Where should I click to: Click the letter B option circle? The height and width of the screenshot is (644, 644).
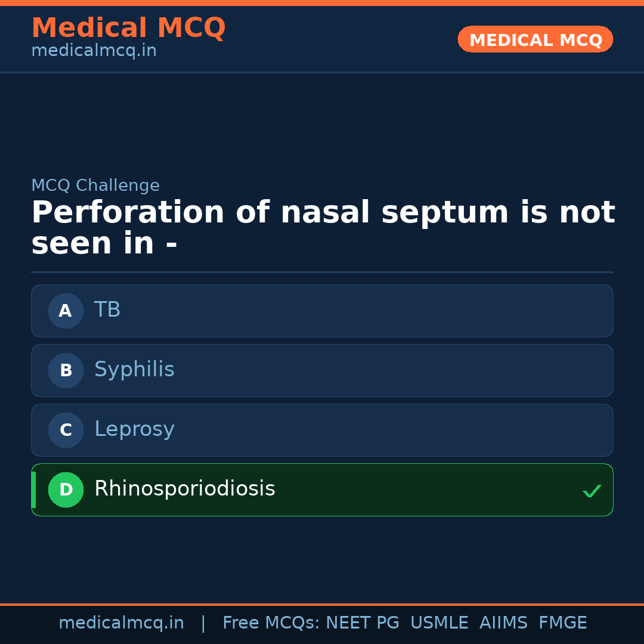click(66, 370)
